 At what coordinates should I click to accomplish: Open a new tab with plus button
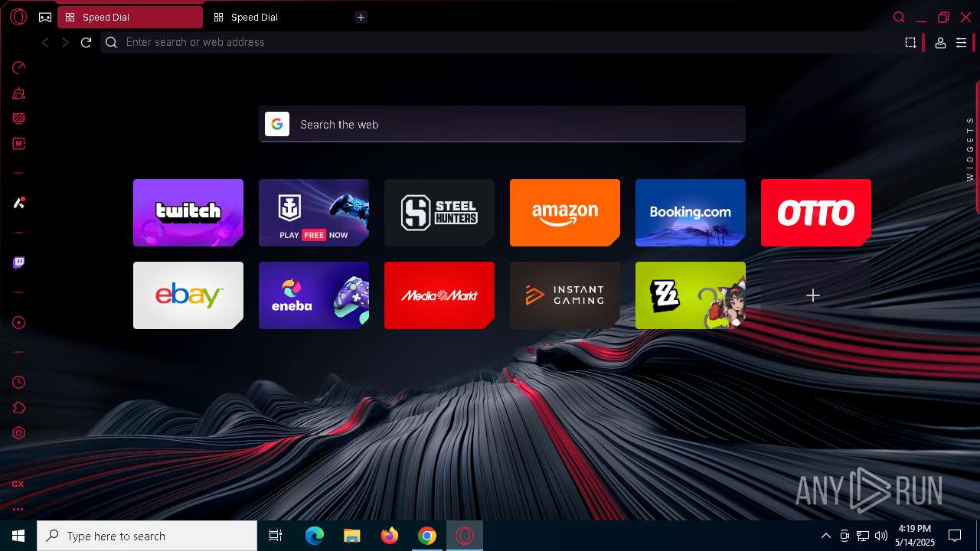click(361, 18)
